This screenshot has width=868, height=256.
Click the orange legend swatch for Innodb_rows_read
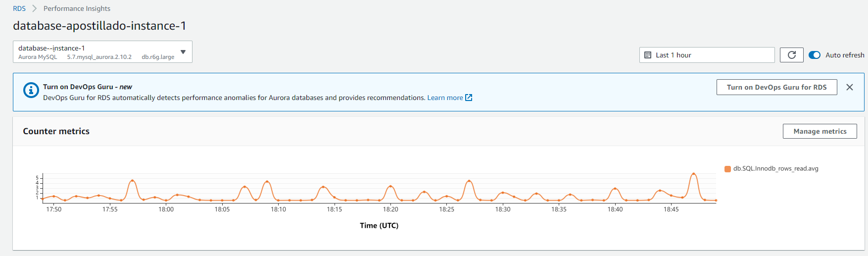pyautogui.click(x=728, y=169)
